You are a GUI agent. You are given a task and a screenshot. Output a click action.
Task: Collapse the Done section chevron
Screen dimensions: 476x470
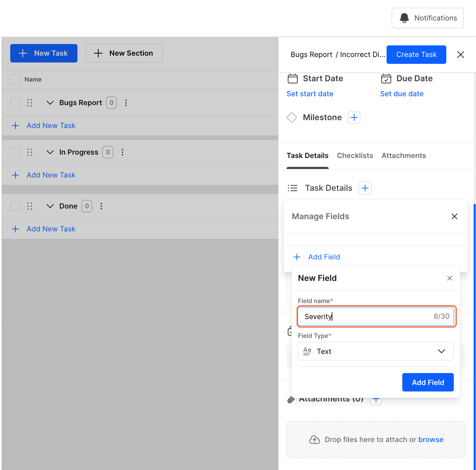[x=50, y=206]
